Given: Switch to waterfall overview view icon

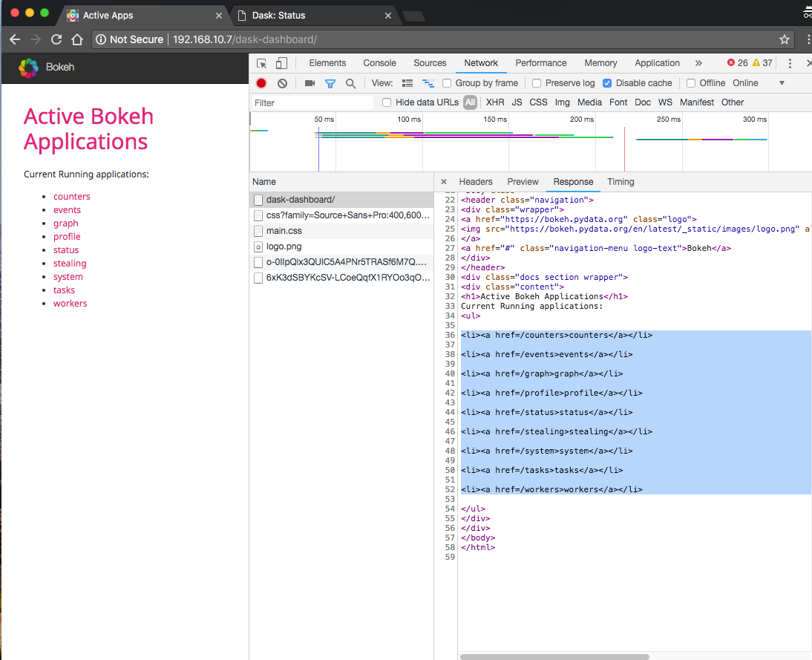Looking at the screenshot, I should 428,83.
